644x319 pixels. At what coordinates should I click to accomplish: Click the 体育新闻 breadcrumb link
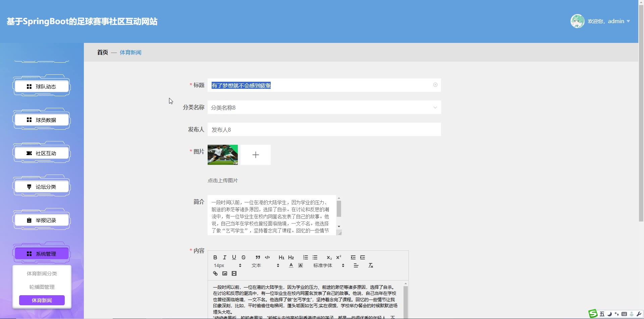(x=130, y=53)
